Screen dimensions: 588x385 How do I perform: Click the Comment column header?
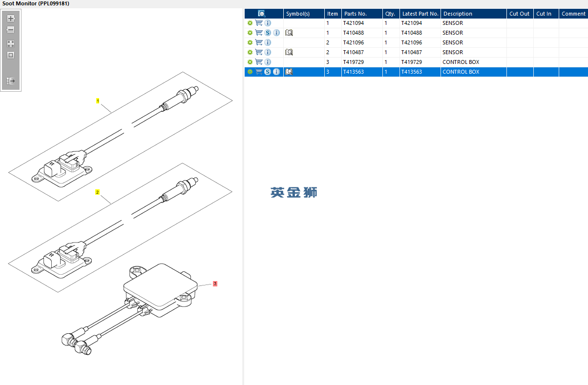[x=573, y=14]
